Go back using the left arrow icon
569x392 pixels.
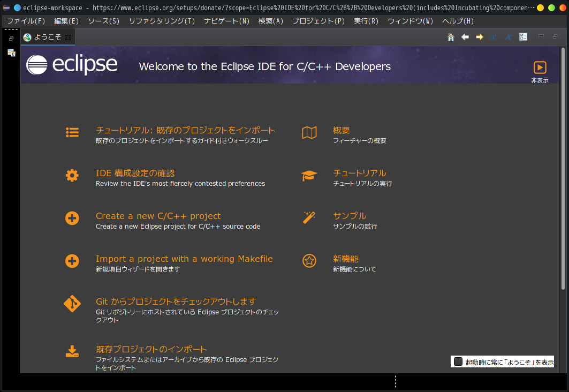click(465, 37)
